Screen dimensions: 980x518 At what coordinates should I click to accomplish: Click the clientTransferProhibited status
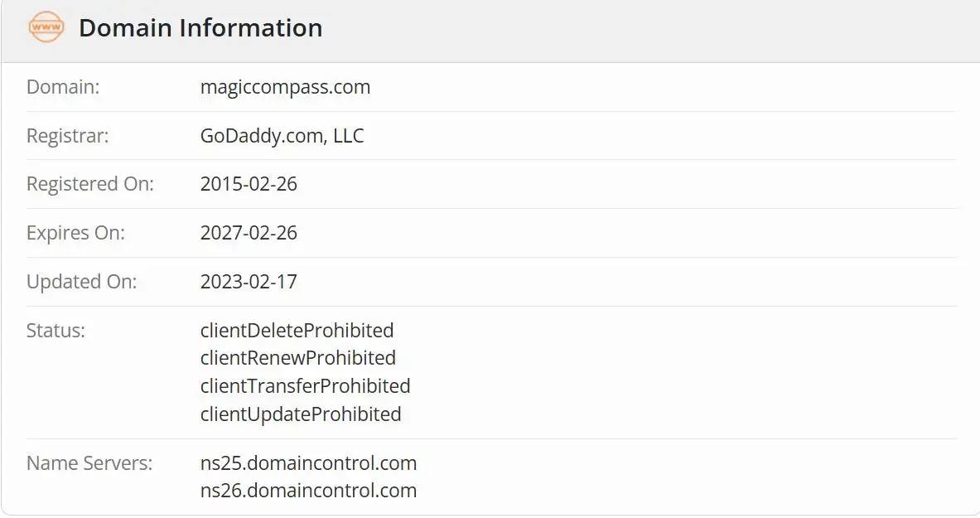pyautogui.click(x=305, y=386)
